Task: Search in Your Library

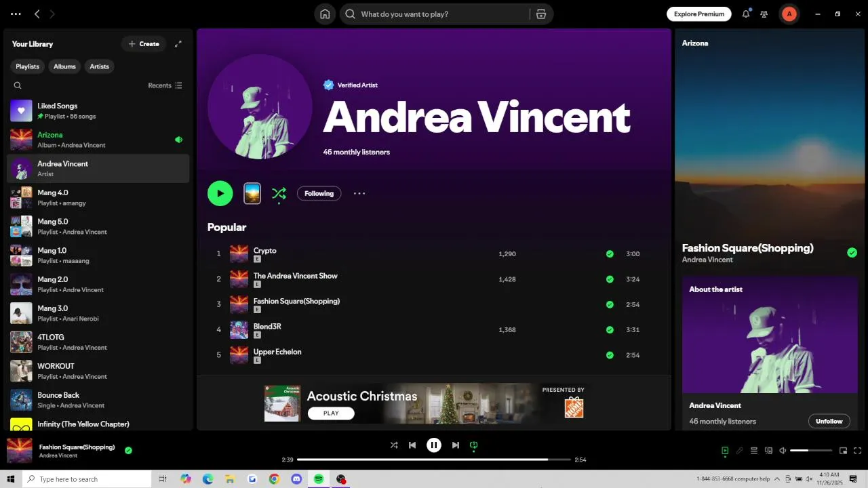Action: pyautogui.click(x=18, y=85)
